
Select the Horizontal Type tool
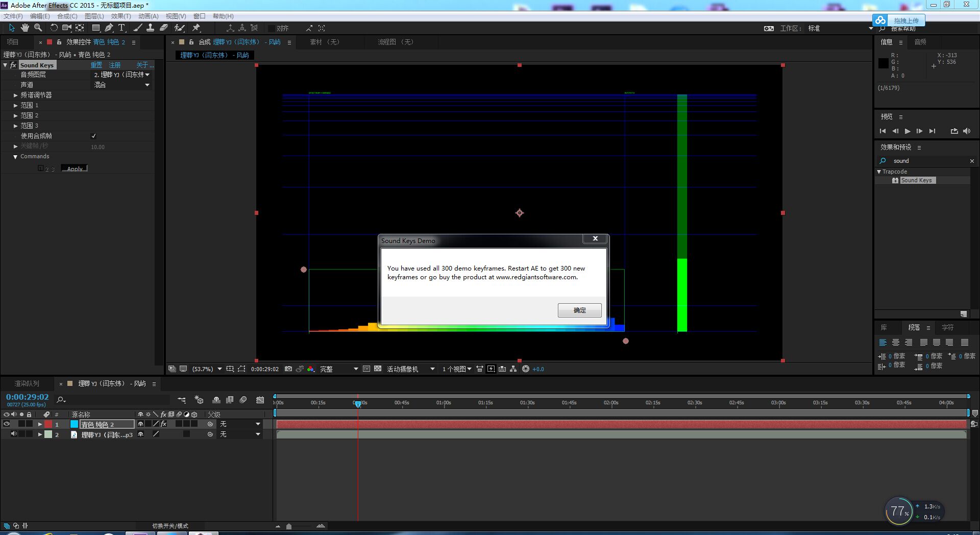(x=121, y=28)
